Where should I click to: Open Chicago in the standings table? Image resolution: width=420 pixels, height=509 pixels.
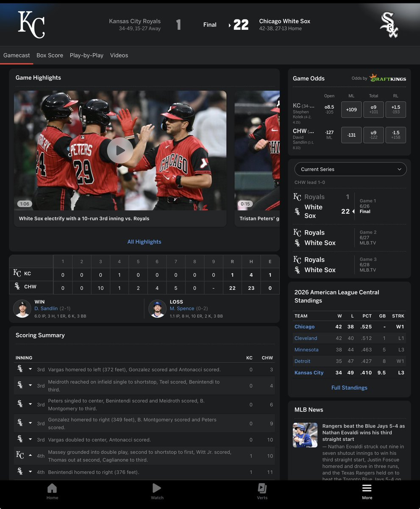[x=304, y=327]
